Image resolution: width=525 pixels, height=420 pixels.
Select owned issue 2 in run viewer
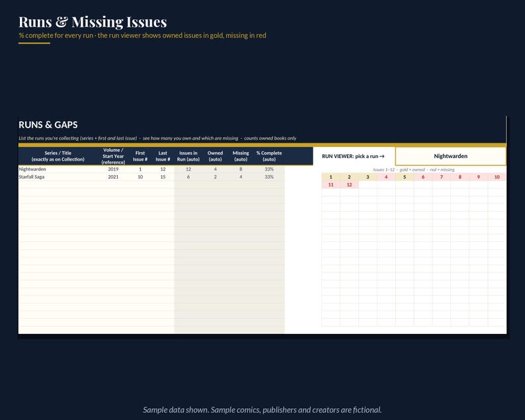pyautogui.click(x=349, y=177)
